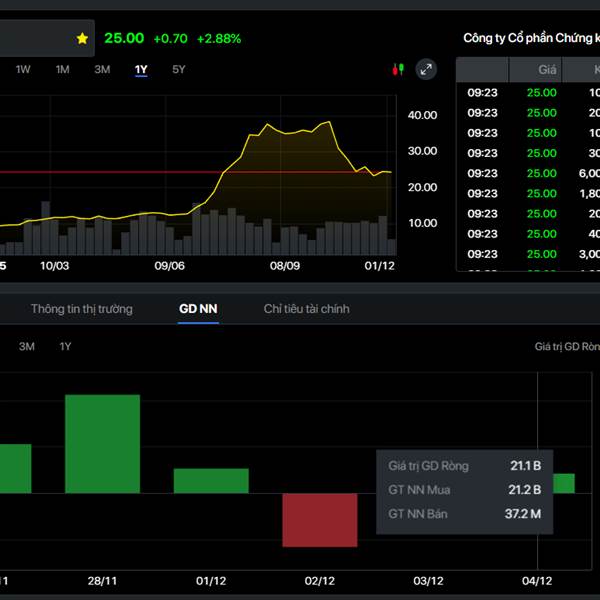This screenshot has width=600, height=600.
Task: Select the active 1Y price chart range
Action: 141,69
